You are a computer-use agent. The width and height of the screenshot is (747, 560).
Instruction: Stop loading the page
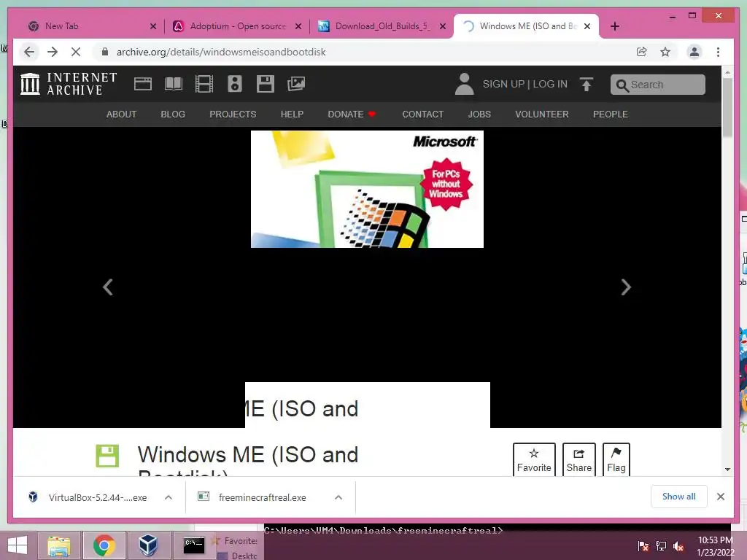pyautogui.click(x=76, y=52)
